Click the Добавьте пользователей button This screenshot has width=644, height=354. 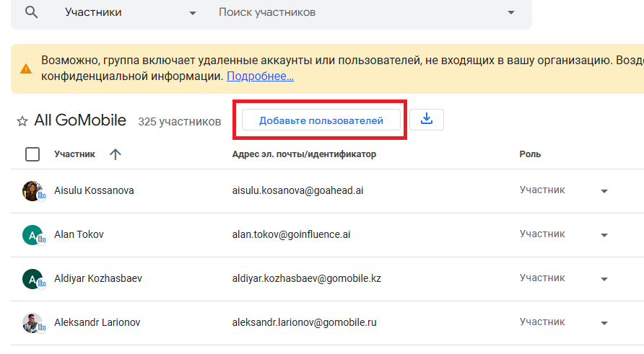tap(321, 120)
